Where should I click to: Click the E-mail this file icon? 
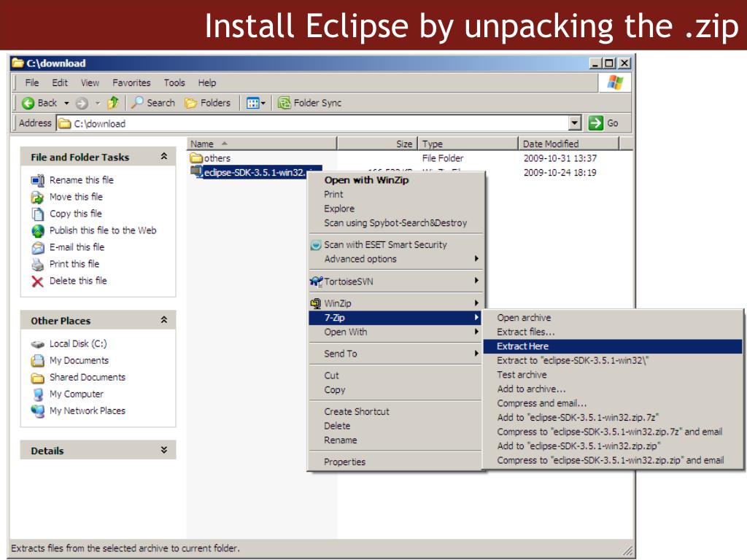(38, 248)
